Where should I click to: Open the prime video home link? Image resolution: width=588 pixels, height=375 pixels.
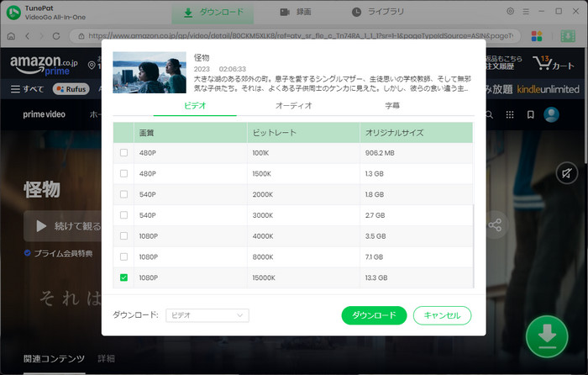[x=44, y=114]
